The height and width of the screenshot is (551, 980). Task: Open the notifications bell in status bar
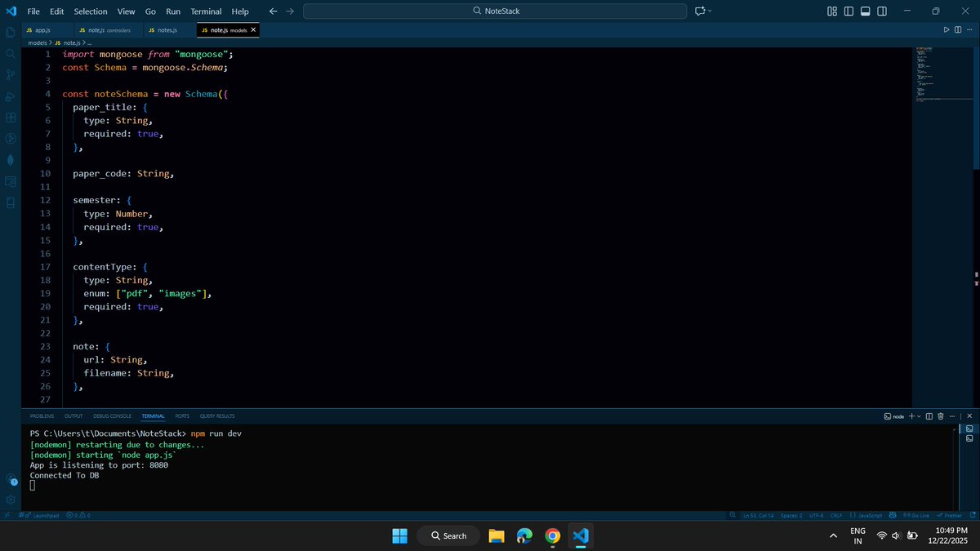point(972,515)
